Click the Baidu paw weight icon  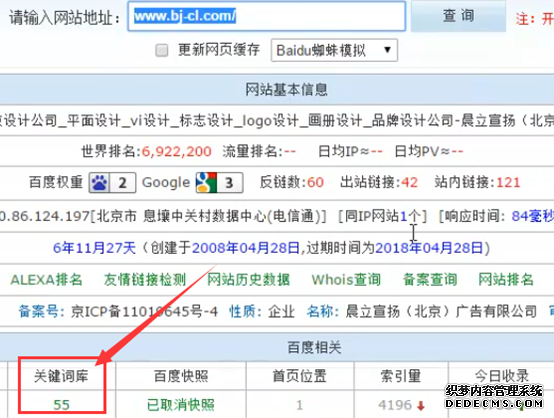(100, 183)
